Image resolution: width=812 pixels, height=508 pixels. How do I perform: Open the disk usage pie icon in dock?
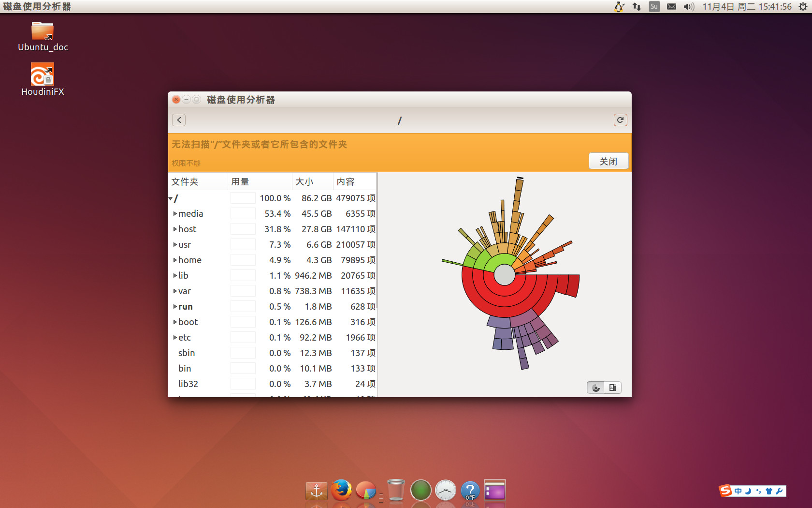coord(366,491)
